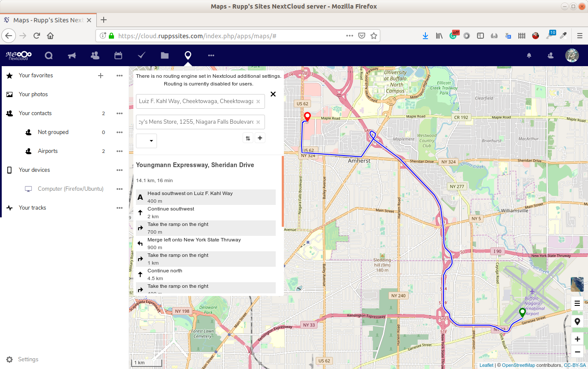Image resolution: width=588 pixels, height=369 pixels.
Task: Toggle Computer (Firefox/Ubuntu) device
Action: (71, 189)
